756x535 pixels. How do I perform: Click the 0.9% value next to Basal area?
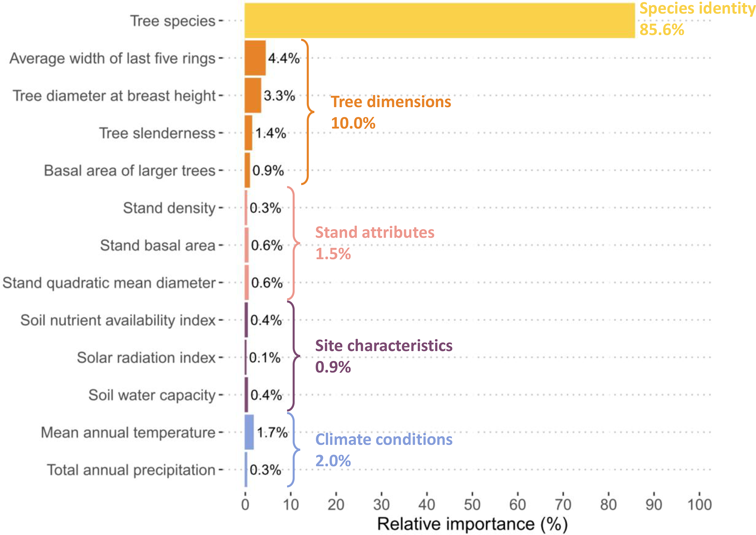tap(268, 170)
